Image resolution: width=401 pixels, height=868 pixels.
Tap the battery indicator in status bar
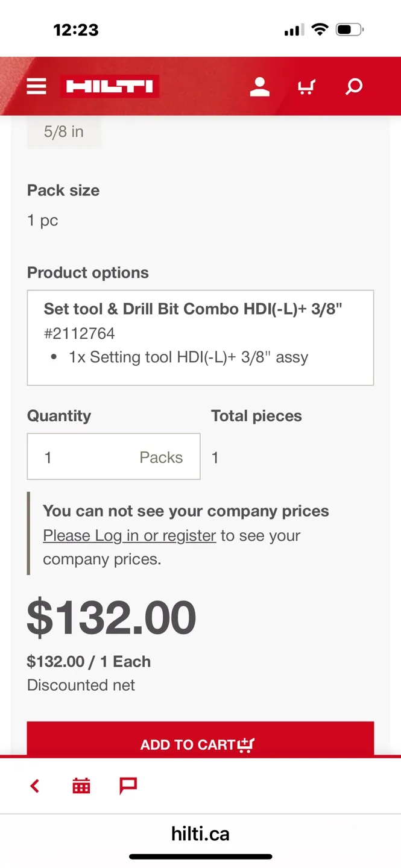pos(347,29)
